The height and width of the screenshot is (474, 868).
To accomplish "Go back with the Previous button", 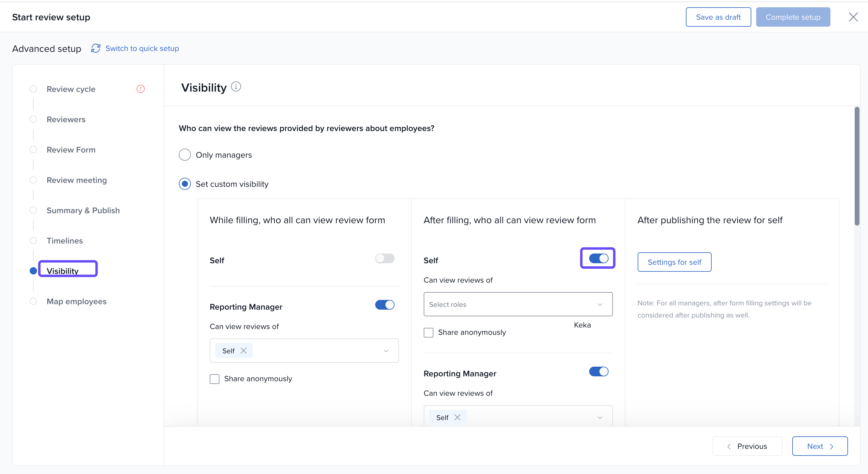I will click(747, 446).
